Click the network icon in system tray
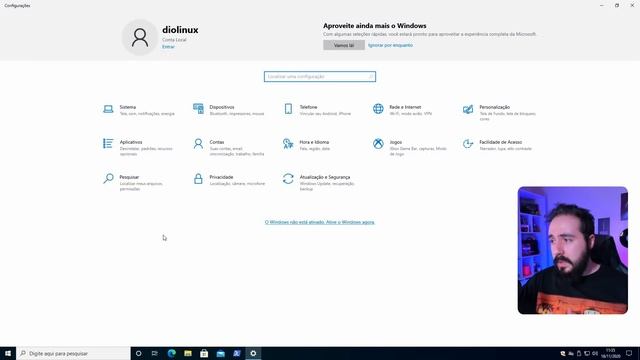 point(587,353)
